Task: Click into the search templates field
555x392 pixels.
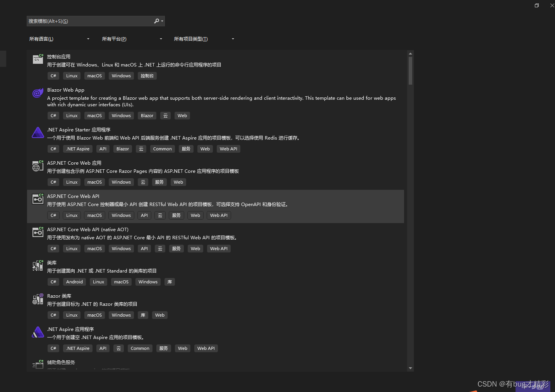Action: point(90,21)
